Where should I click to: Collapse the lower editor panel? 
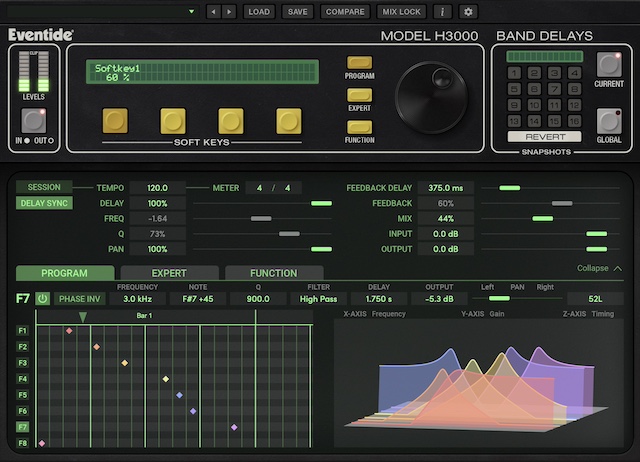598,268
